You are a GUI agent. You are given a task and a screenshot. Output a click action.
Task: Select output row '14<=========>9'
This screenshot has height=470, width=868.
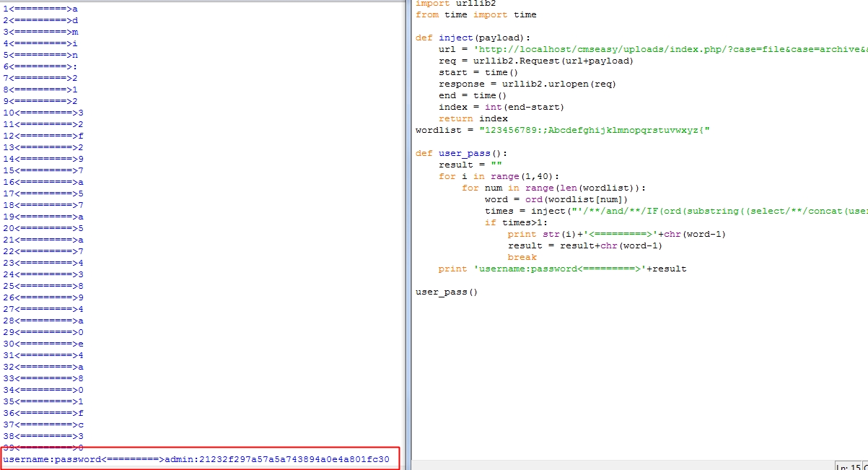point(43,159)
